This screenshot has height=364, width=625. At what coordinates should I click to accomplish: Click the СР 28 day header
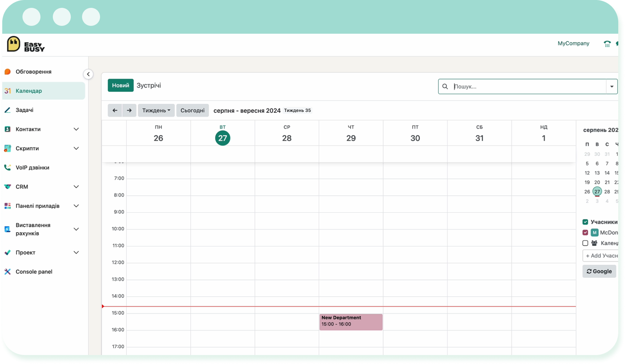coord(287,133)
